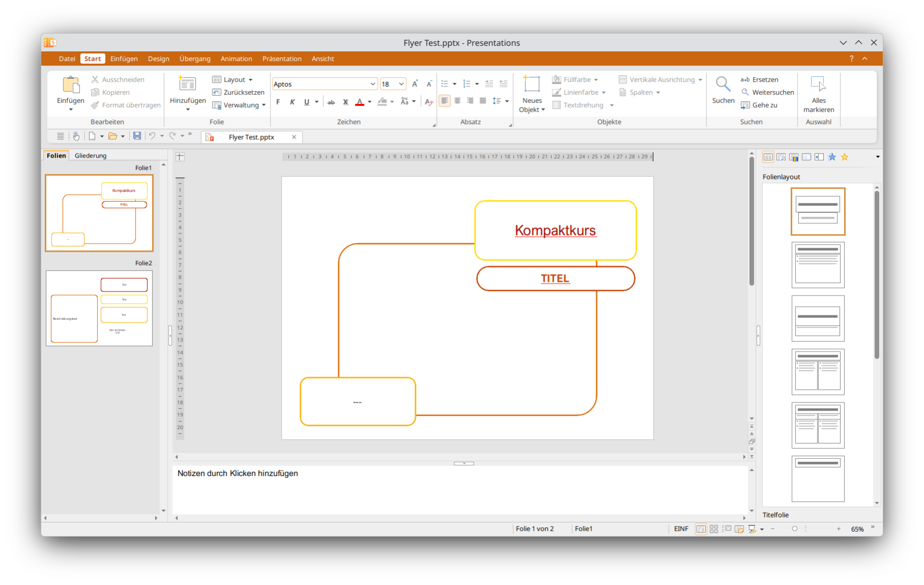924x585 pixels.
Task: Clear character formatting with eraser icon
Action: pyautogui.click(x=429, y=102)
